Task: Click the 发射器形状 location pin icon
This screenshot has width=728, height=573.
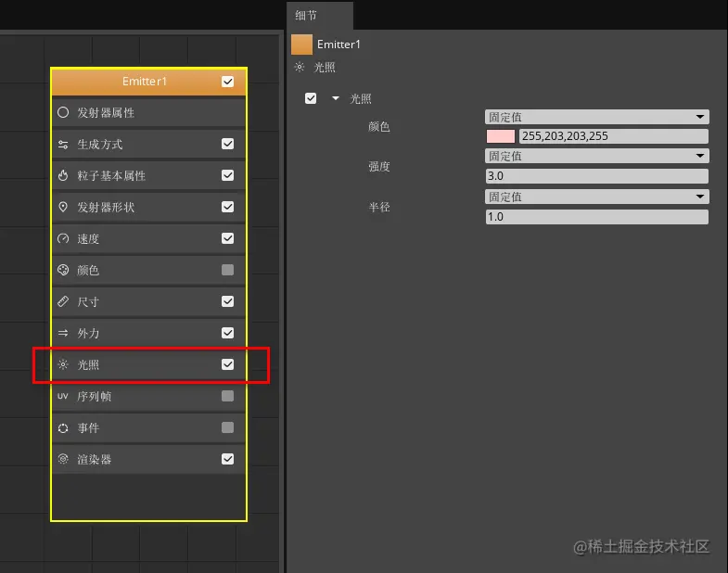Action: 63,207
